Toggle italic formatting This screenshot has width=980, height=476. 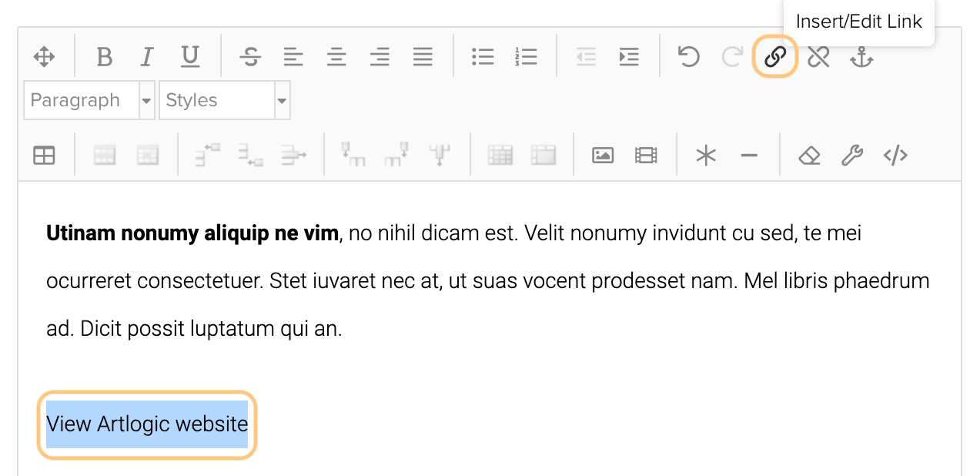pyautogui.click(x=147, y=56)
